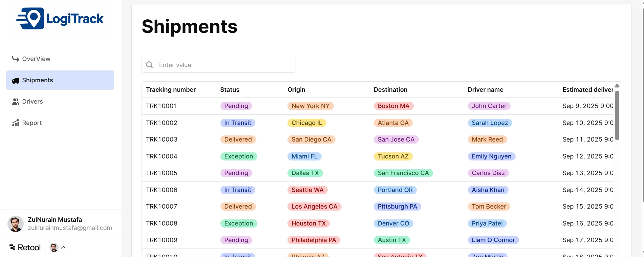Click the Retool logo

point(25,248)
